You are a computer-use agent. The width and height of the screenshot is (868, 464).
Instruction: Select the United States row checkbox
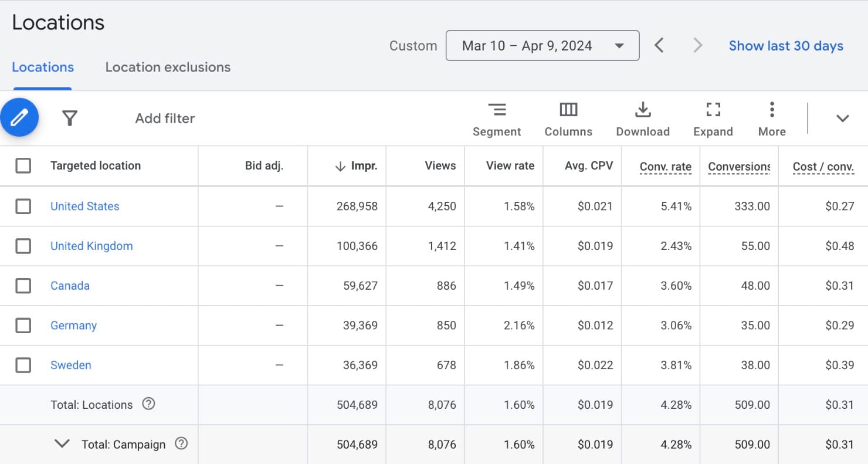pyautogui.click(x=23, y=206)
